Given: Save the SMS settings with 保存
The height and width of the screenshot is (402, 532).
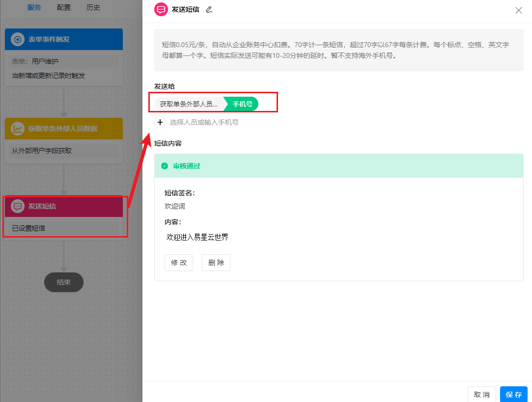Looking at the screenshot, I should pos(514,394).
